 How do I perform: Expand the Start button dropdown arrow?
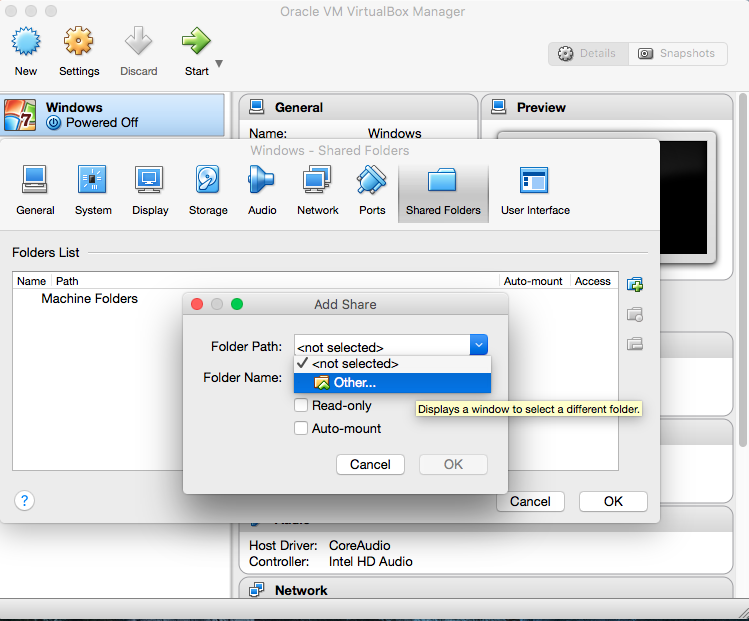tap(219, 64)
